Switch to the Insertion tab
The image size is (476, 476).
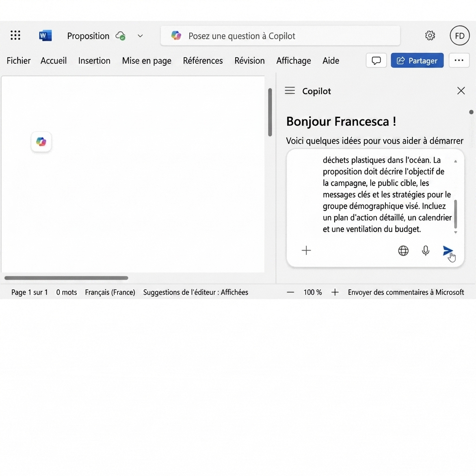pos(94,61)
